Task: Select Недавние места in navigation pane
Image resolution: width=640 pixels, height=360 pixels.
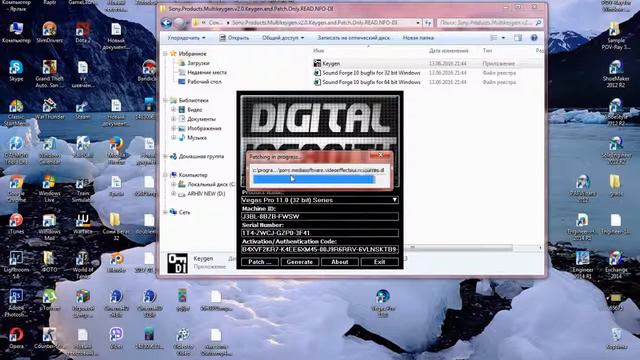Action: coord(207,73)
